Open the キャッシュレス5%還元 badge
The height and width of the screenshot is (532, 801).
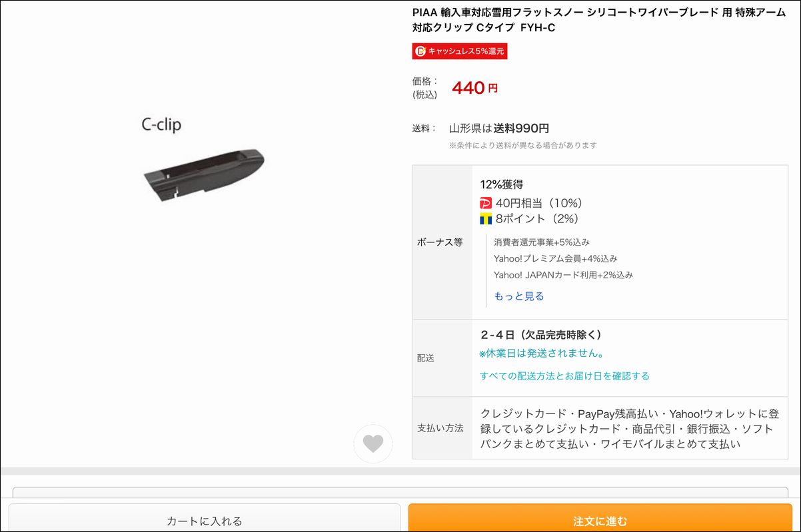click(x=460, y=51)
